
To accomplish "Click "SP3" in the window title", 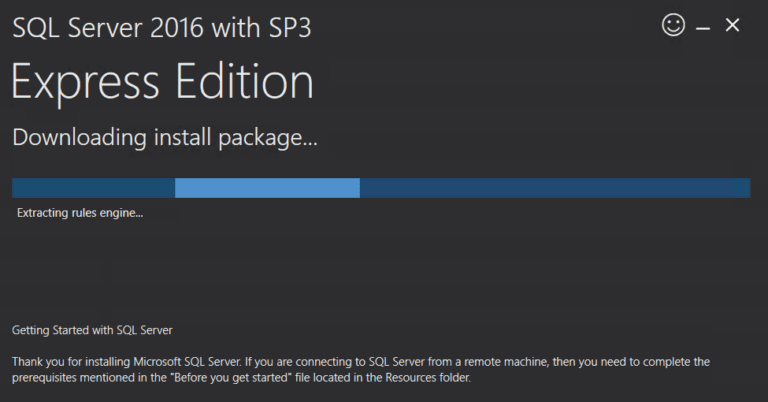I will tap(287, 28).
